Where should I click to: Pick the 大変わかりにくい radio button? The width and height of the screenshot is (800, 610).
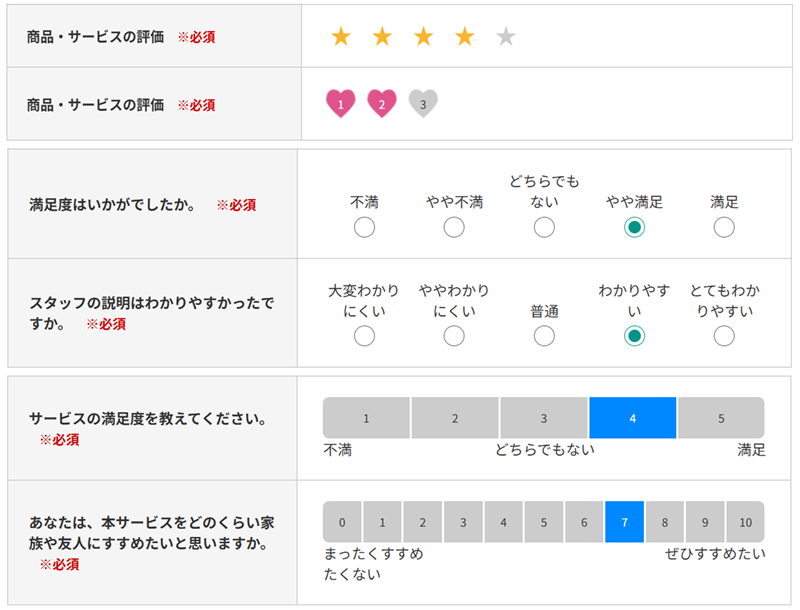click(364, 336)
